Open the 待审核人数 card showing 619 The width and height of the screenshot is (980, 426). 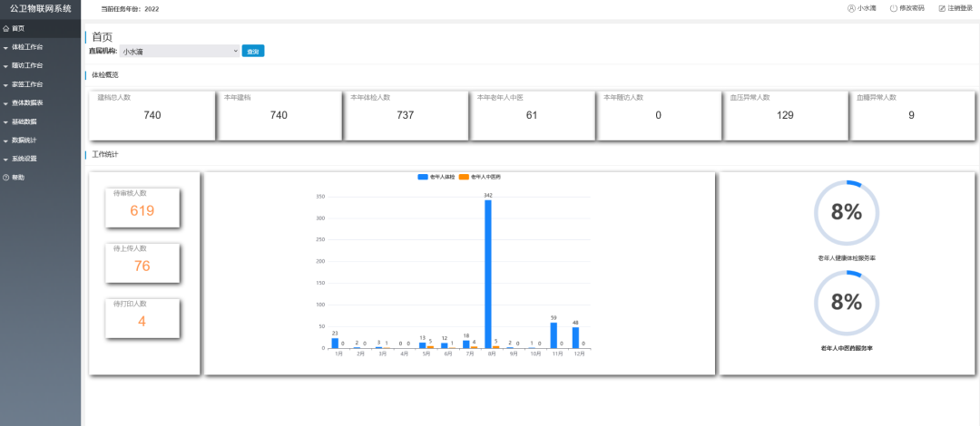click(142, 208)
